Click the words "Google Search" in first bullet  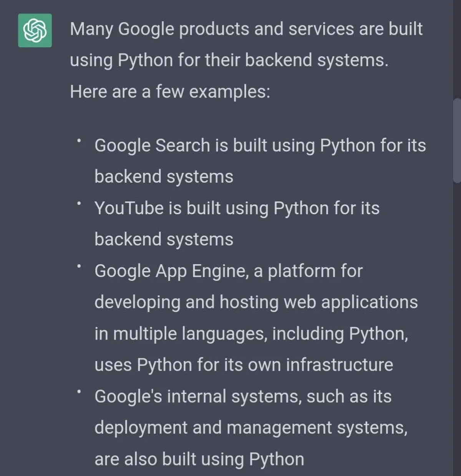tap(152, 146)
